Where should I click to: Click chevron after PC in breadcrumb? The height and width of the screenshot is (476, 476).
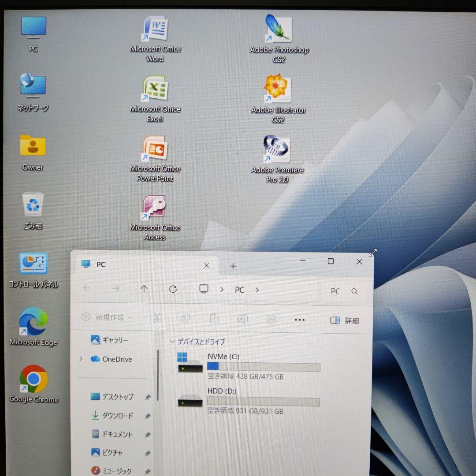[257, 290]
